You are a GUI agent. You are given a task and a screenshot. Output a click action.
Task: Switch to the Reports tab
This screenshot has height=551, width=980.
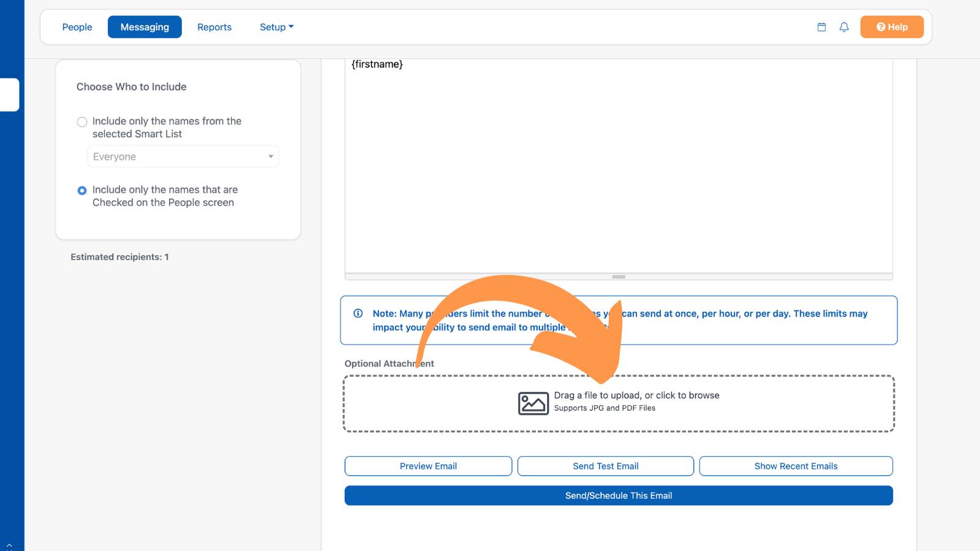214,27
